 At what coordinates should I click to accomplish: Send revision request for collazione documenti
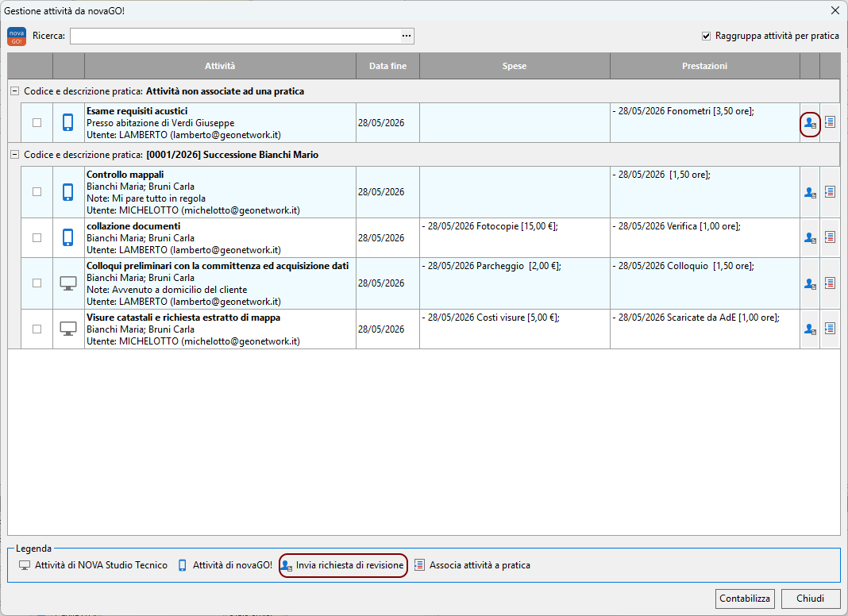pyautogui.click(x=810, y=237)
